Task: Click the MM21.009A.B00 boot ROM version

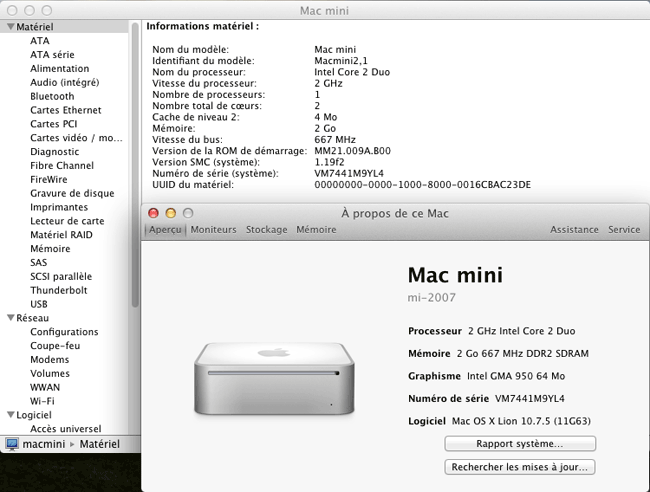Action: tap(352, 151)
